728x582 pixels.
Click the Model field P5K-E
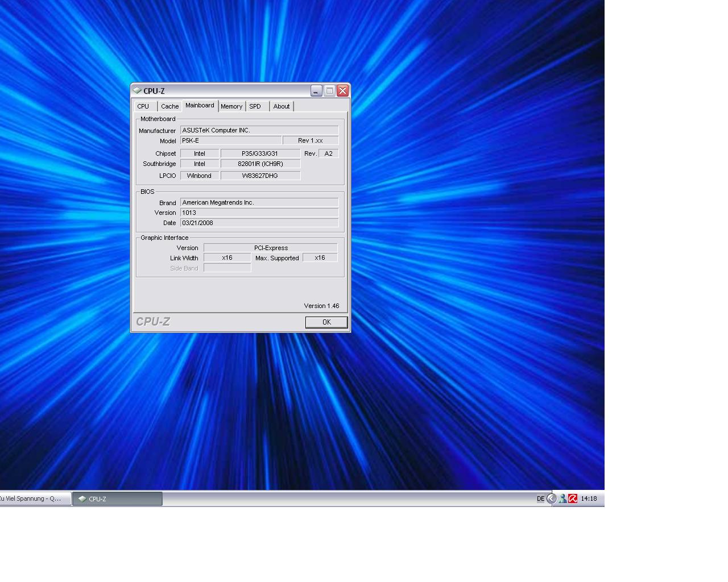231,140
